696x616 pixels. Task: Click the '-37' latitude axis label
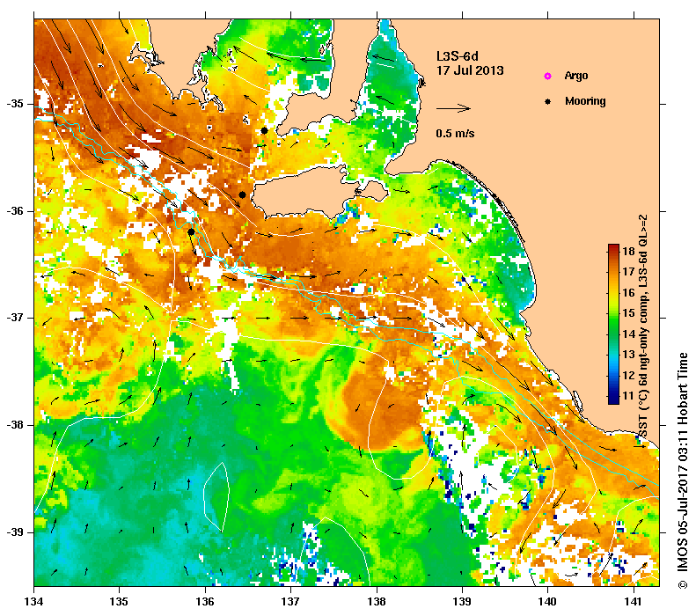pos(16,318)
